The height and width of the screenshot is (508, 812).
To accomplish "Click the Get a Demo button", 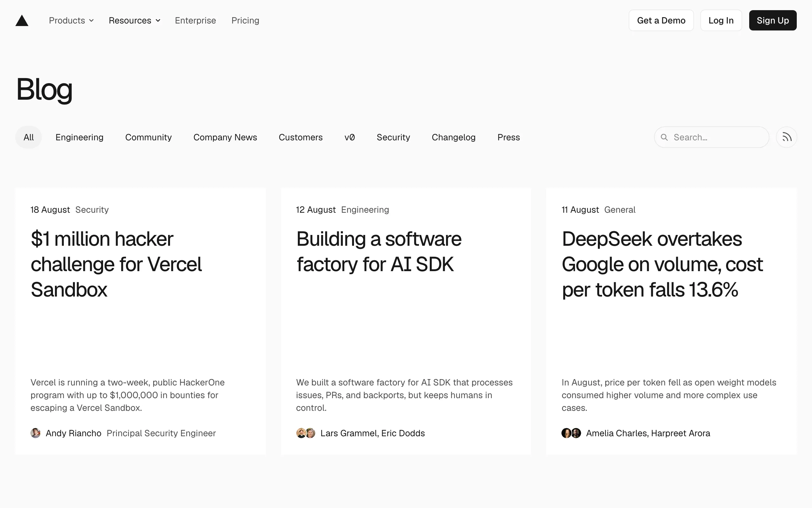I will [661, 21].
